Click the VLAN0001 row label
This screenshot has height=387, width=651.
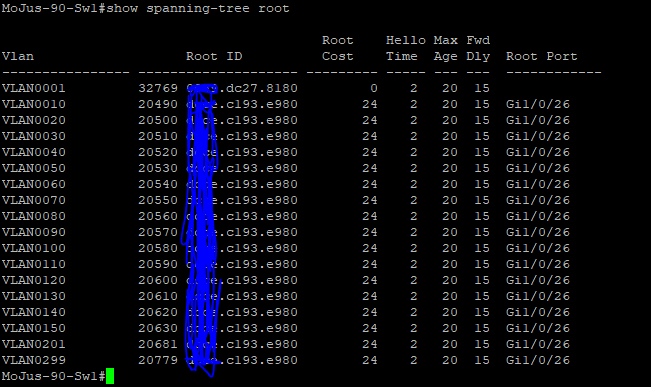[x=34, y=88]
